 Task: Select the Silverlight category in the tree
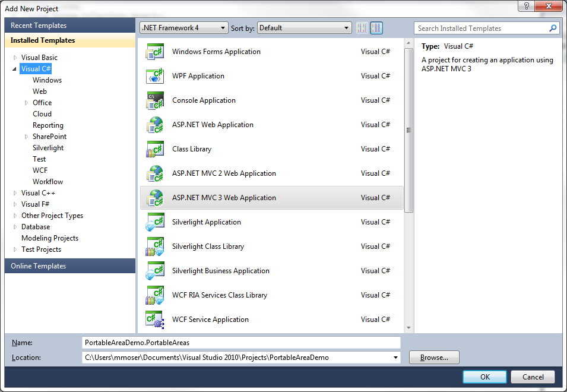[x=47, y=148]
